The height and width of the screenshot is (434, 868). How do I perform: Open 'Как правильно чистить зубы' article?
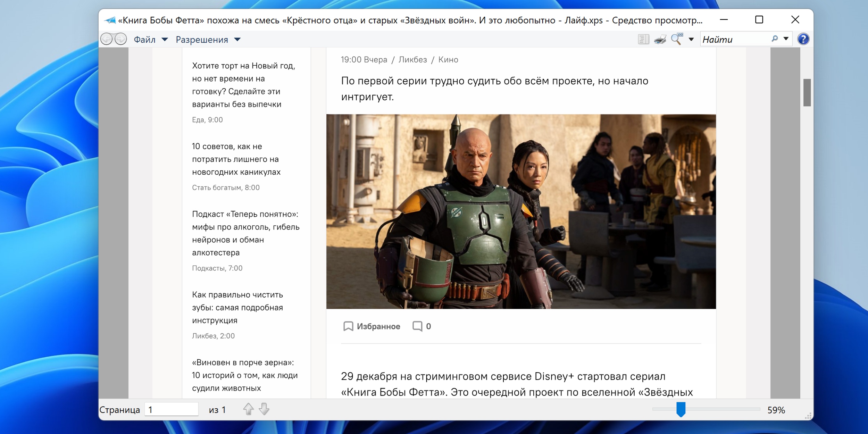click(x=237, y=307)
